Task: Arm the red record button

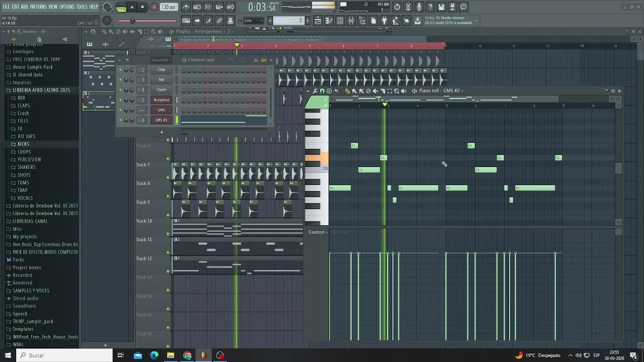Action: click(x=154, y=7)
